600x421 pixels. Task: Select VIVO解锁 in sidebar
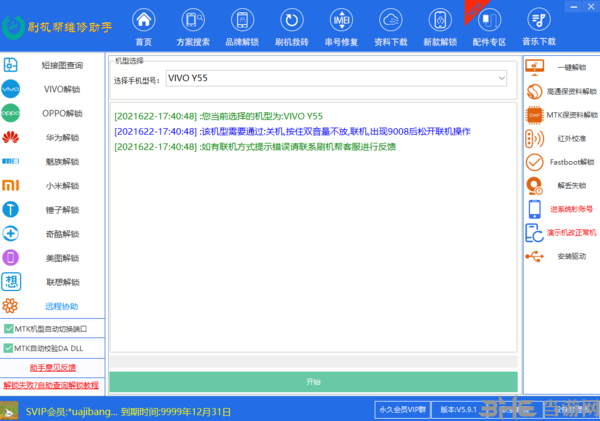pos(62,89)
